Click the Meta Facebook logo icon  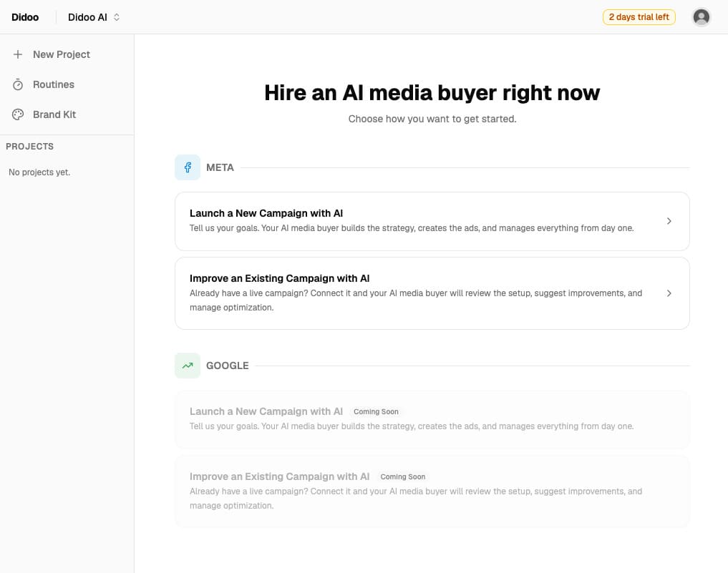coord(188,167)
